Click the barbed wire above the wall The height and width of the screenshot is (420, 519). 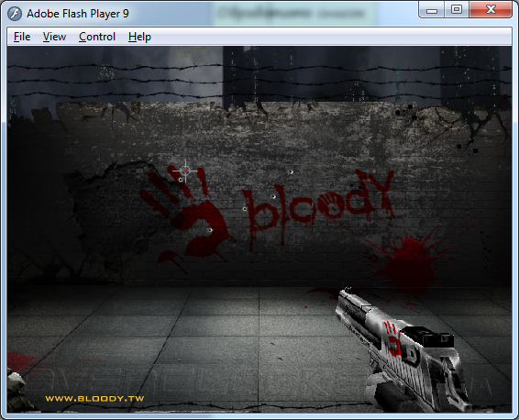point(259,81)
